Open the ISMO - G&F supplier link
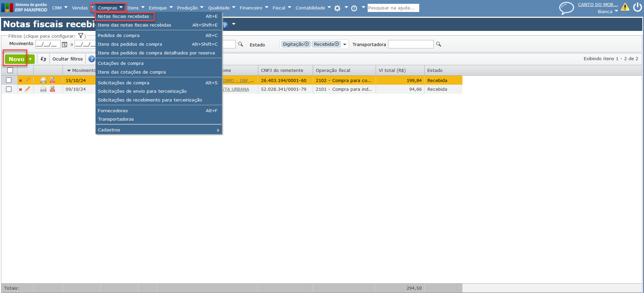This screenshot has width=644, height=293. click(x=238, y=81)
